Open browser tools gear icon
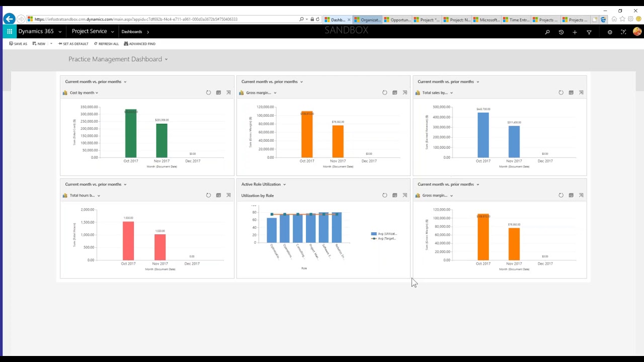The image size is (644, 362). pos(630,19)
